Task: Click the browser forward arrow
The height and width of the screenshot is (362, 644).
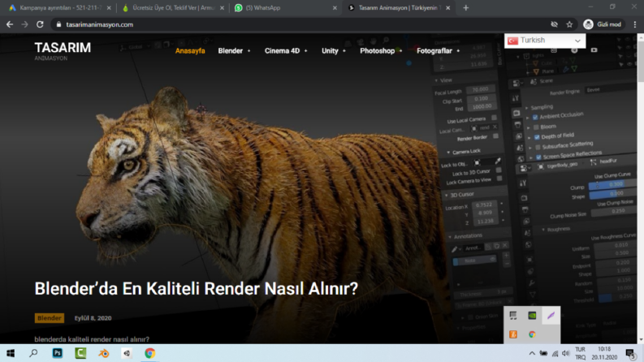Action: (x=24, y=24)
